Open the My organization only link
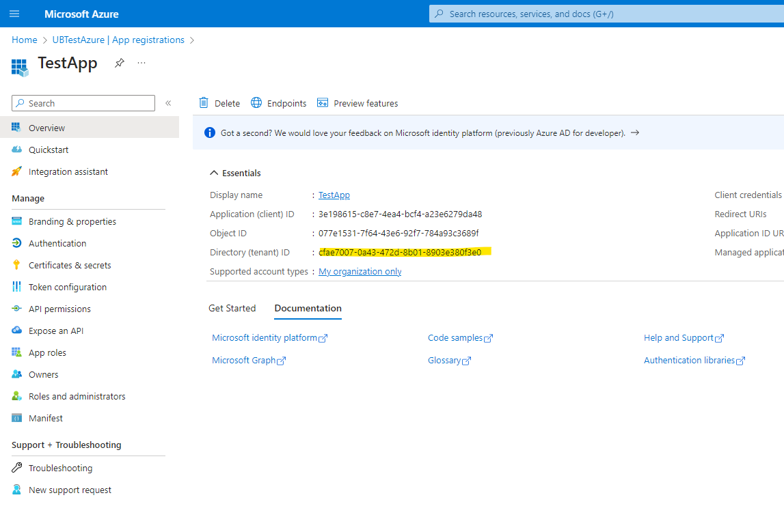This screenshot has width=784, height=532. tap(360, 271)
